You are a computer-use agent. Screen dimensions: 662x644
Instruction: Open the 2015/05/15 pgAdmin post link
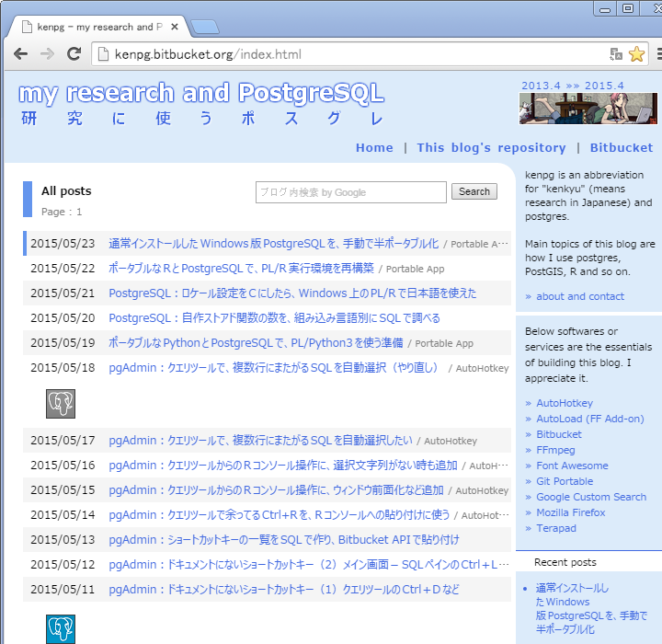[x=276, y=490]
